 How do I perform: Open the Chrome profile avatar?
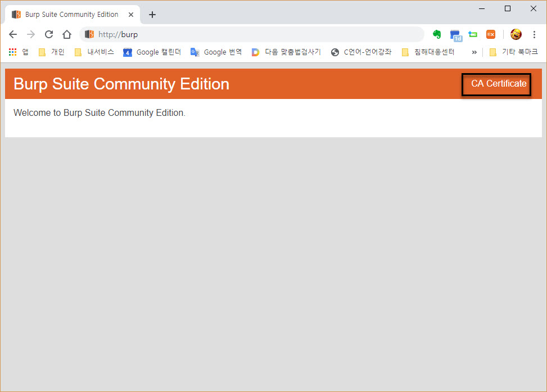(x=516, y=34)
